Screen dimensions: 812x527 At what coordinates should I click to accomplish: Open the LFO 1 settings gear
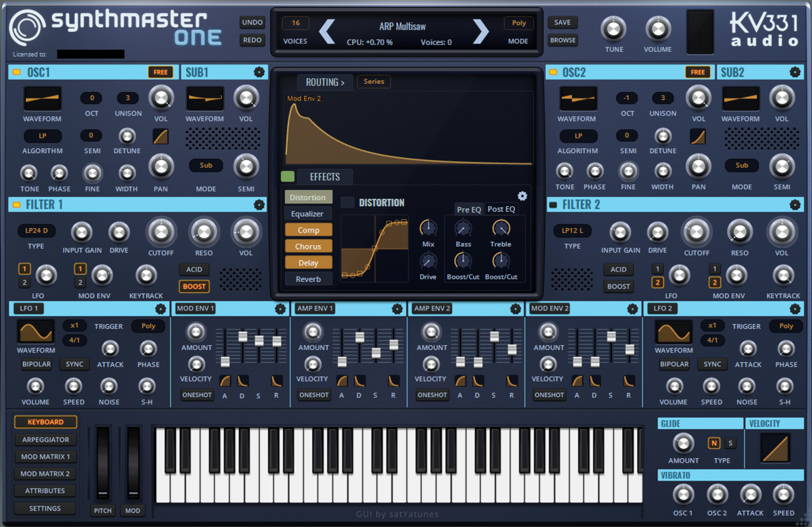pos(161,308)
